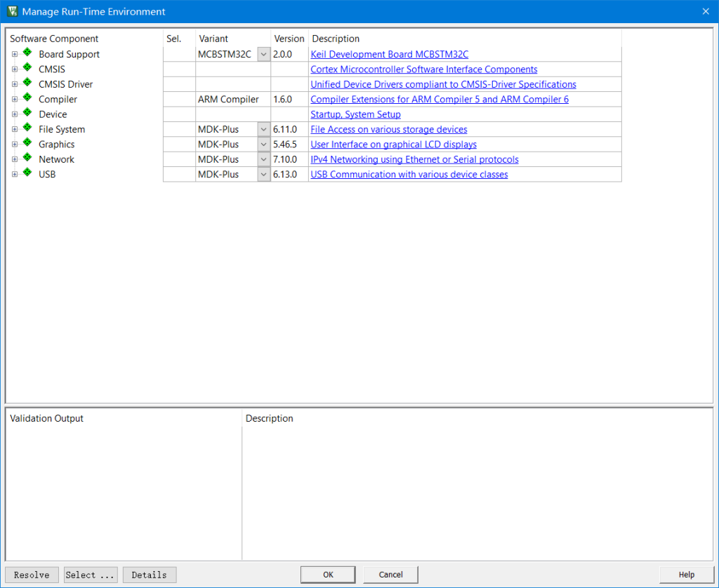Screen dimensions: 719x588
Task: Open Unified Device Drivers description link
Action: pos(443,84)
